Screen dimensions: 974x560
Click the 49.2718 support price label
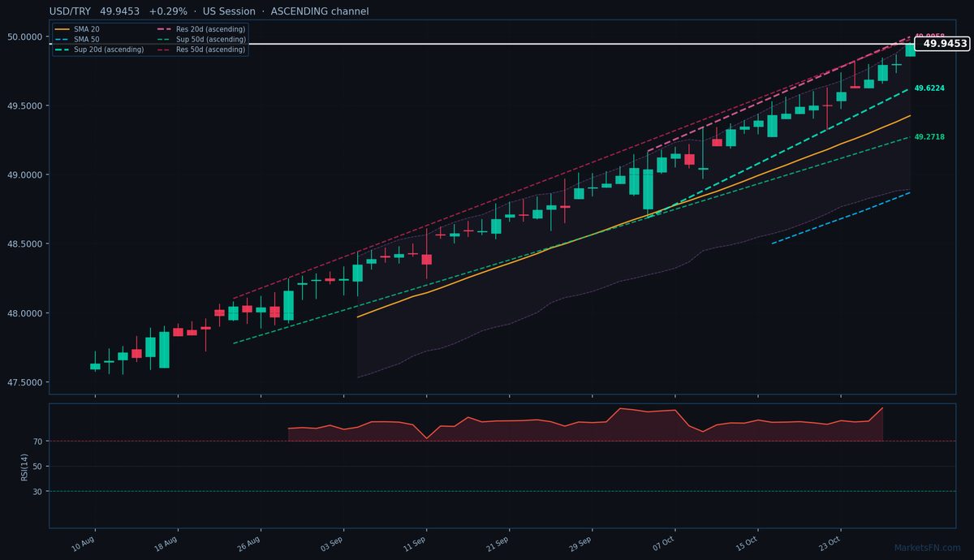[929, 137]
